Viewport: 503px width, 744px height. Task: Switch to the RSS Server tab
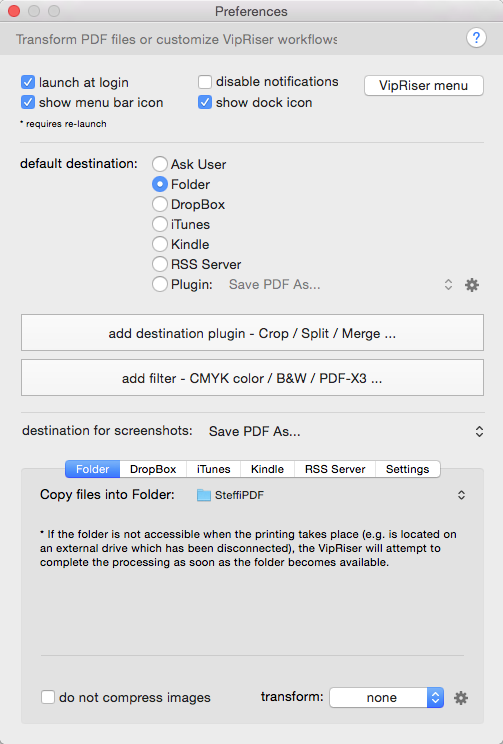pos(335,469)
